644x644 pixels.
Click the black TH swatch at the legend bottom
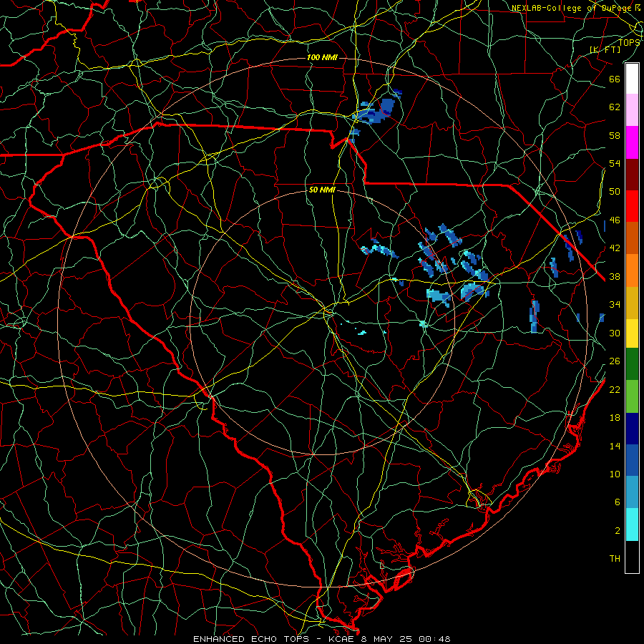pos(632,557)
